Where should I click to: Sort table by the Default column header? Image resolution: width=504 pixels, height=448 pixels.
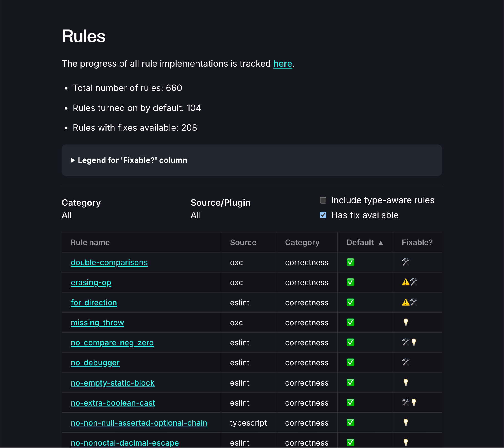[x=360, y=242]
